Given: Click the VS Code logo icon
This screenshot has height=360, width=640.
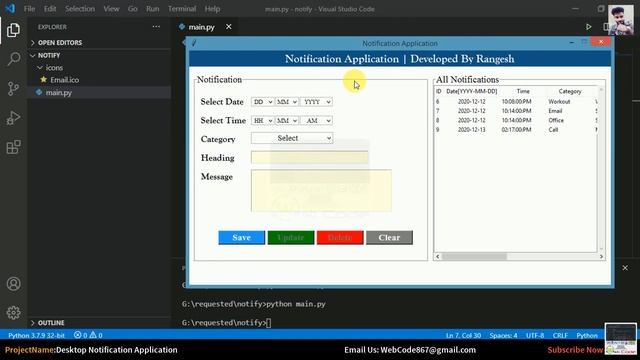Looking at the screenshot, I should (10, 9).
